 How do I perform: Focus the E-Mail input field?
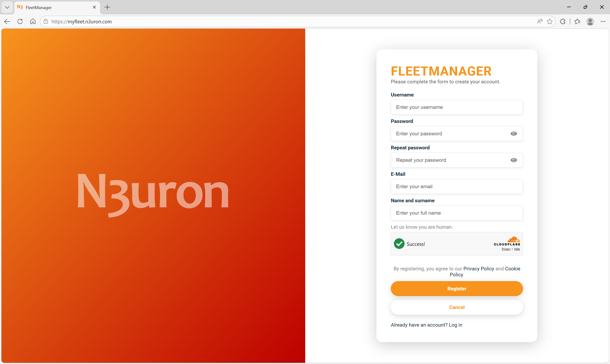457,187
